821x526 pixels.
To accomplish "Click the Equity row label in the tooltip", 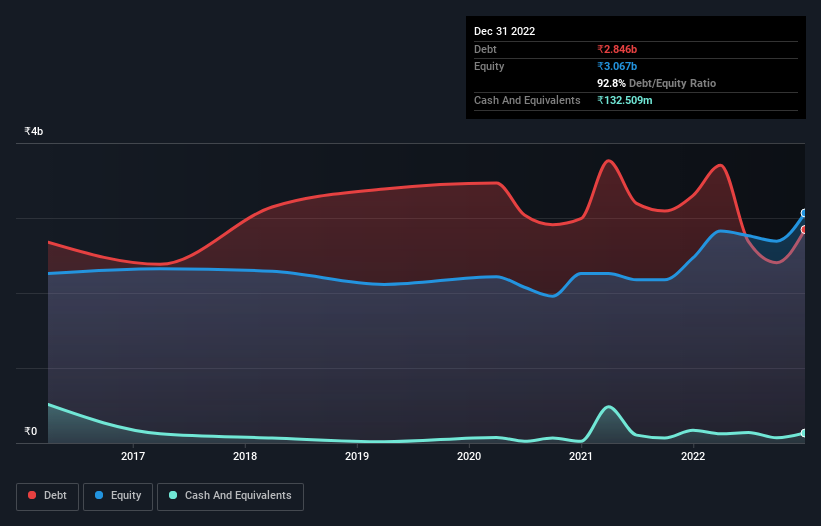I will [489, 66].
